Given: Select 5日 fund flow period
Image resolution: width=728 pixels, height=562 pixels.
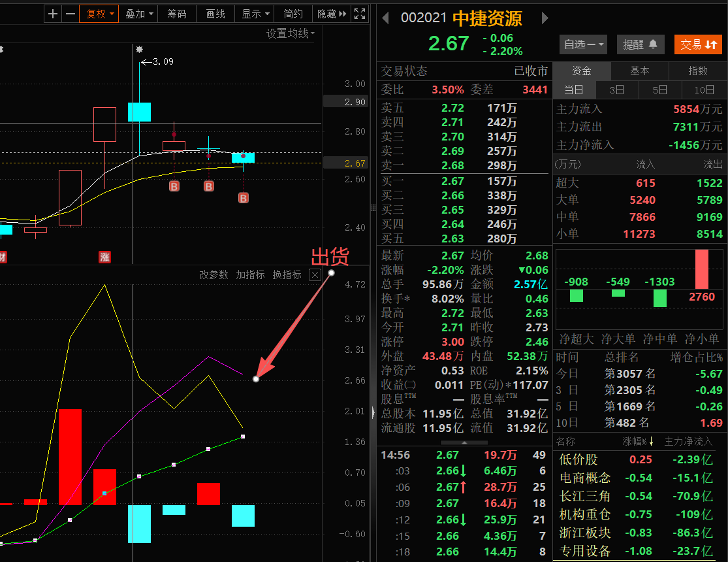Looking at the screenshot, I should [x=659, y=90].
